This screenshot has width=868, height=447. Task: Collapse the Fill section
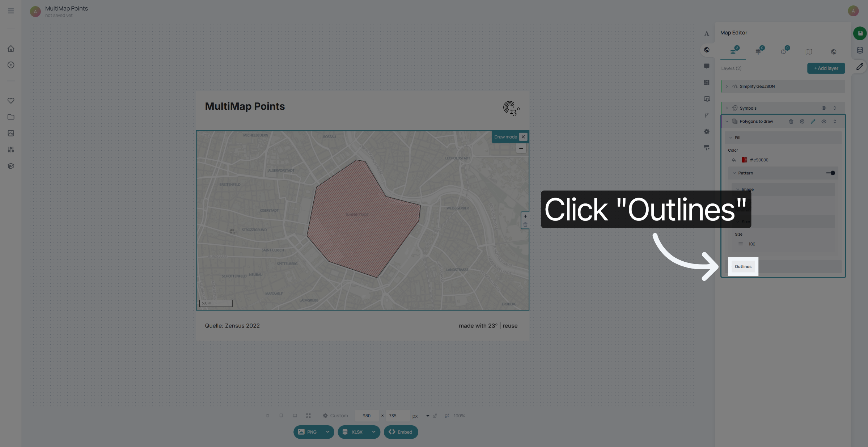[731, 138]
